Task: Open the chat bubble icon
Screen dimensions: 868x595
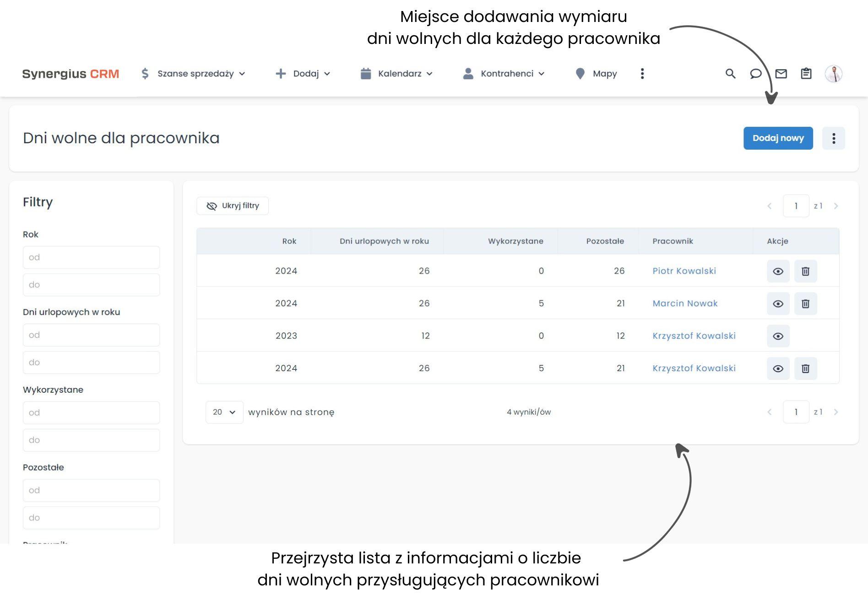Action: (x=755, y=74)
